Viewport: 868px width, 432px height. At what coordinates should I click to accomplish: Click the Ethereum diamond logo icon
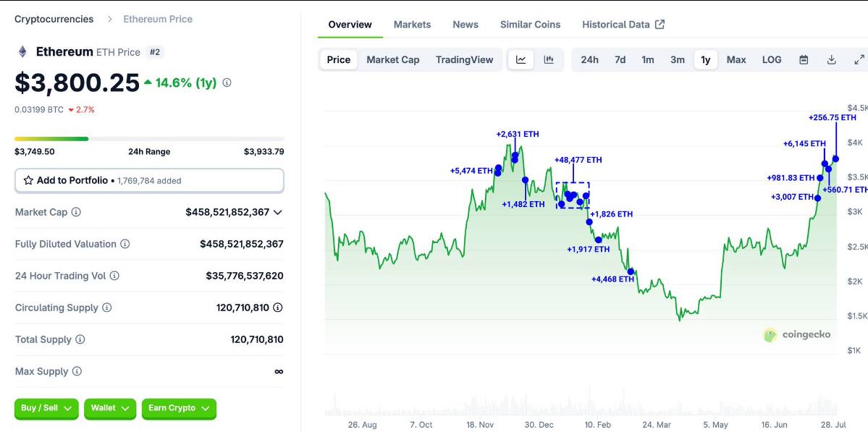[x=22, y=52]
